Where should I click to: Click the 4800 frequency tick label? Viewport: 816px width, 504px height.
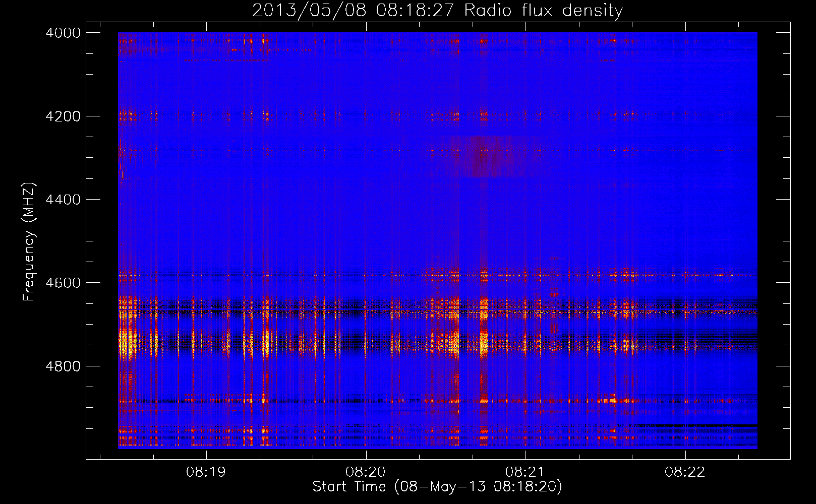(x=63, y=366)
